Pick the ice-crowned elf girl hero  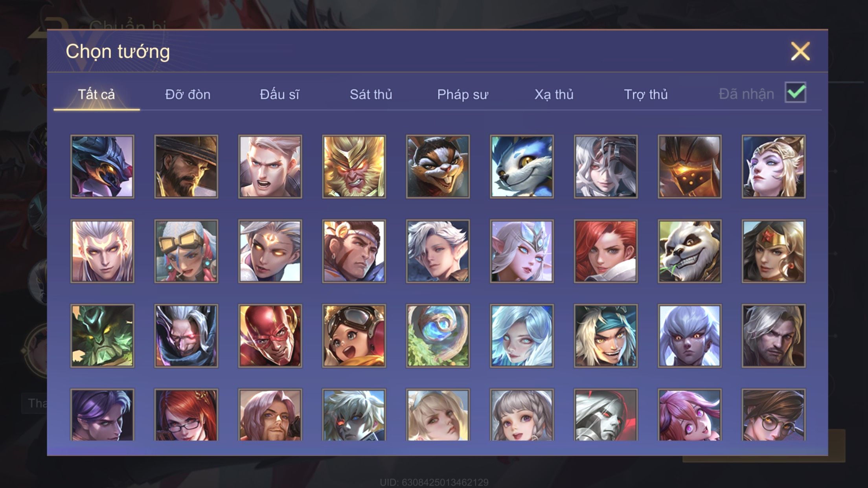click(522, 251)
